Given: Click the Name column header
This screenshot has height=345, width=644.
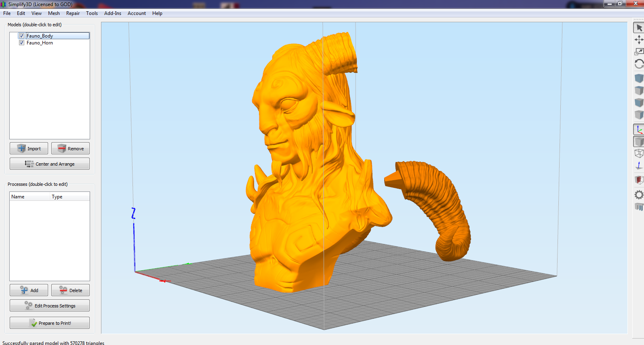Looking at the screenshot, I should point(30,197).
